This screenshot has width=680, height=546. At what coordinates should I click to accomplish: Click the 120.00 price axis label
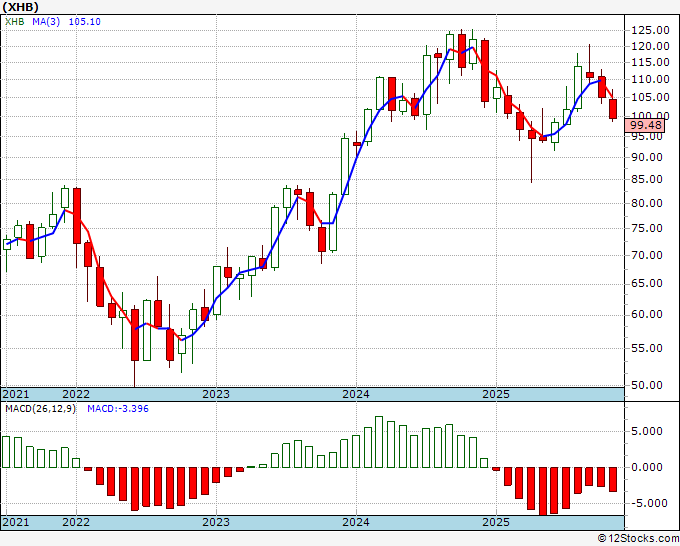pos(650,46)
